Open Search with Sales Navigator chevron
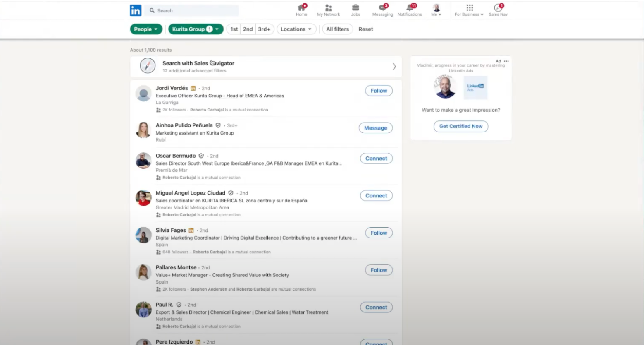Image resolution: width=644 pixels, height=346 pixels. (x=394, y=67)
